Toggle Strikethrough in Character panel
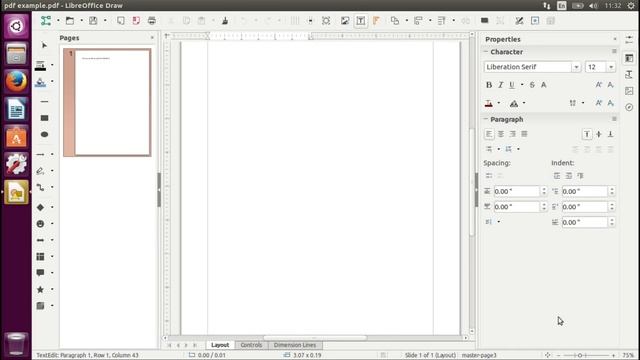Screen dimensions: 640x360 click(x=532, y=85)
